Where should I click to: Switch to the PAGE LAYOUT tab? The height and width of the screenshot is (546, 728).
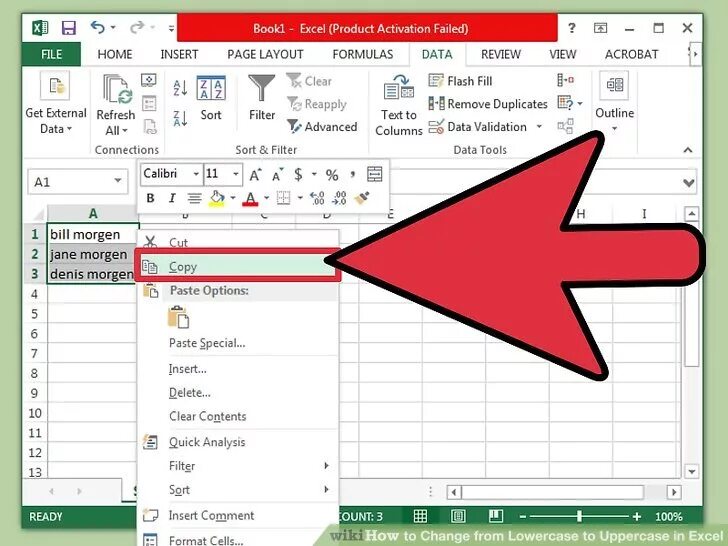click(265, 54)
